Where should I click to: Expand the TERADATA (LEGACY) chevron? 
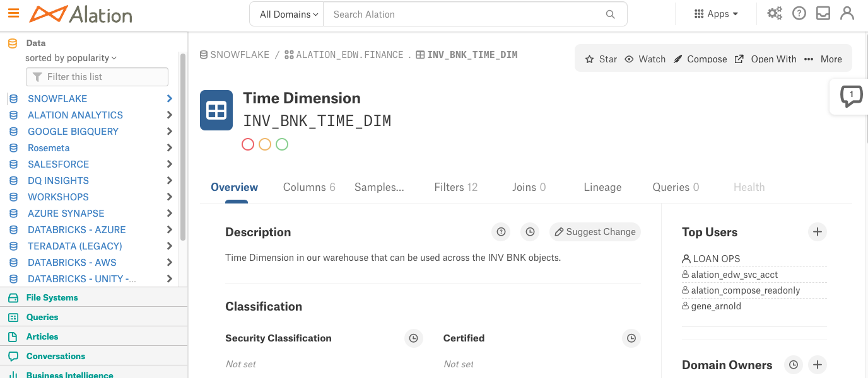click(x=169, y=246)
